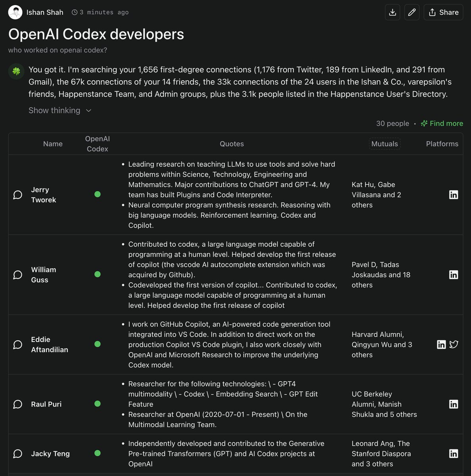Click mutuals 'Pavel D, Tadas Joskaudas and 18 others'
The height and width of the screenshot is (476, 471).
click(x=381, y=275)
